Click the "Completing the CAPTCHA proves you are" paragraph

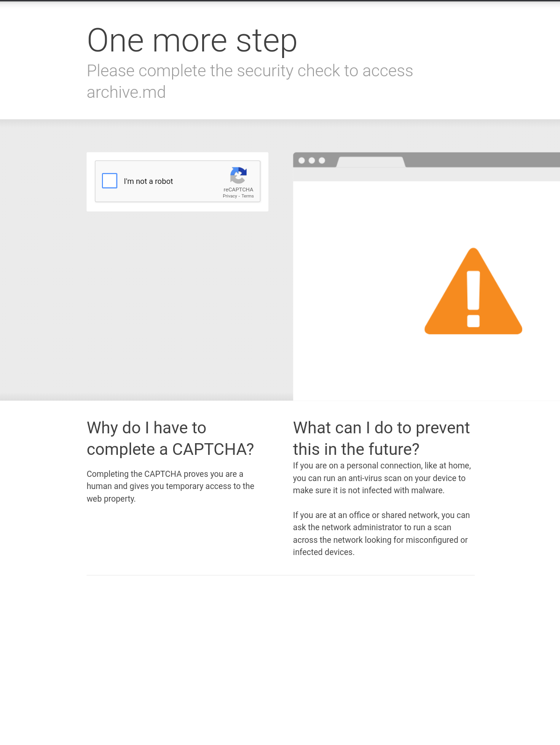170,486
